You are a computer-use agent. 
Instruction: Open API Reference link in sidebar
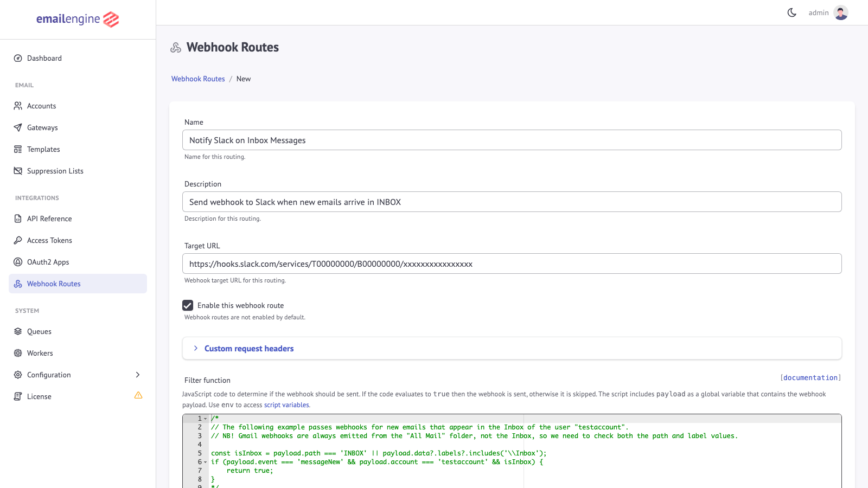pos(78,219)
